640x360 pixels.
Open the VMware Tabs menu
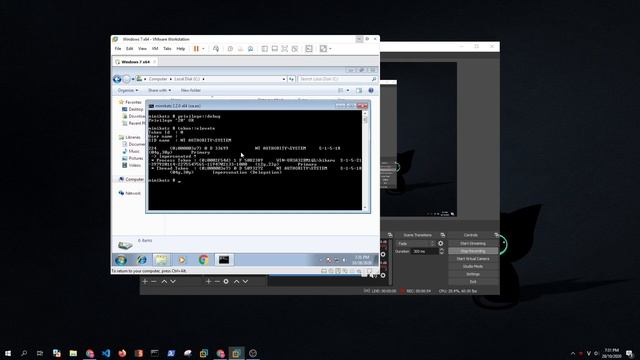167,49
